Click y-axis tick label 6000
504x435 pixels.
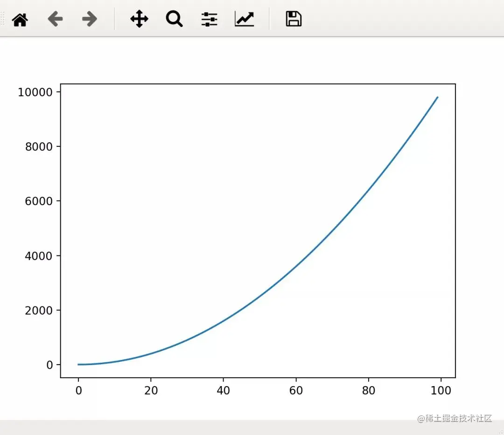[39, 201]
